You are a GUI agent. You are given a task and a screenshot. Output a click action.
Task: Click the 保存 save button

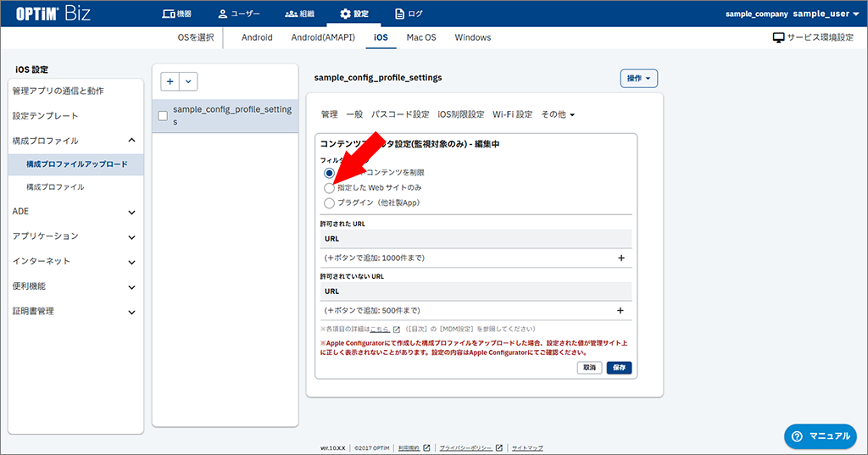619,368
